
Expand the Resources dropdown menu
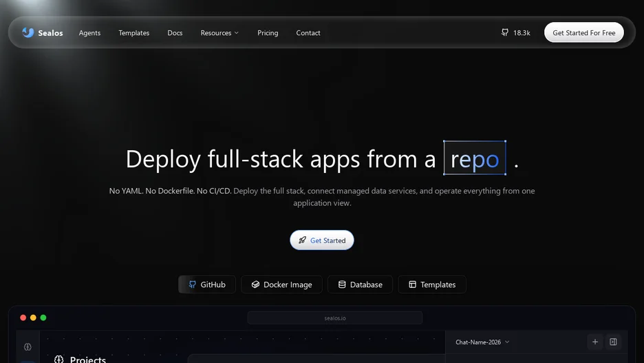pyautogui.click(x=219, y=33)
